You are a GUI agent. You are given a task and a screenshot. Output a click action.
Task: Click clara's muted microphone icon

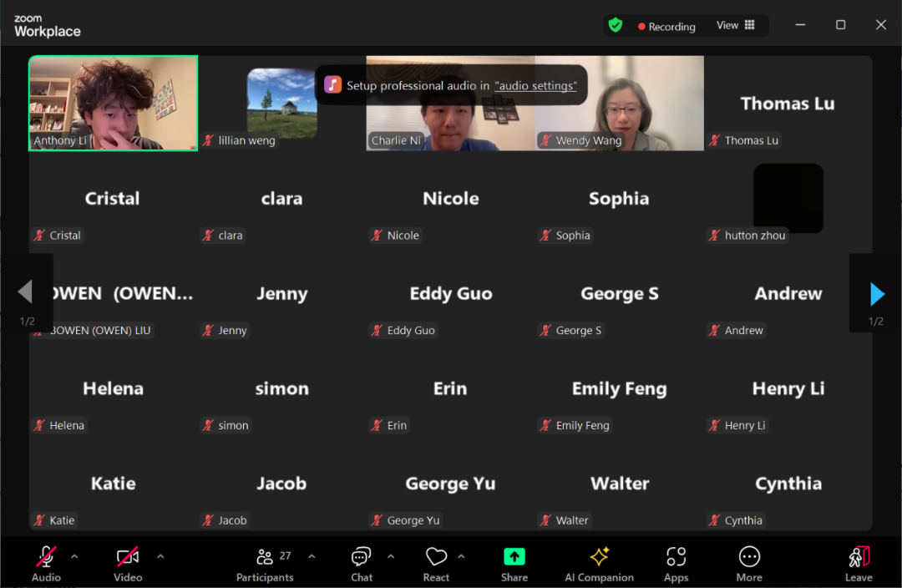[208, 236]
